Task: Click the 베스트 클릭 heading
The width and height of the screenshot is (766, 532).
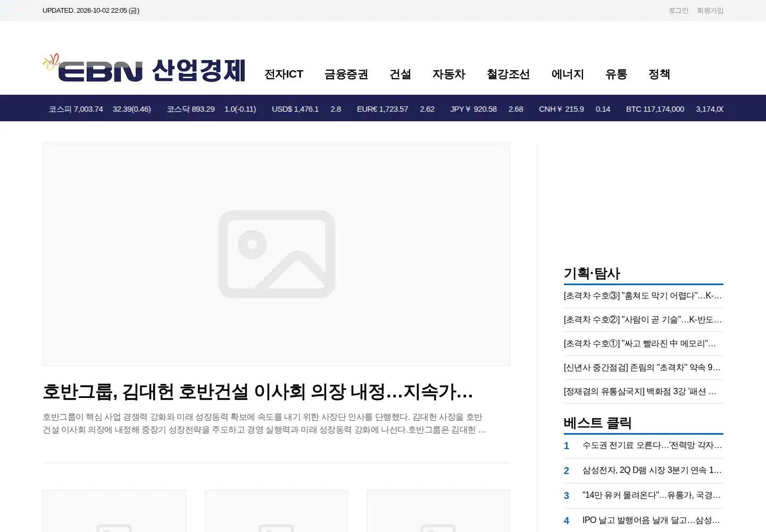Action: tap(598, 423)
